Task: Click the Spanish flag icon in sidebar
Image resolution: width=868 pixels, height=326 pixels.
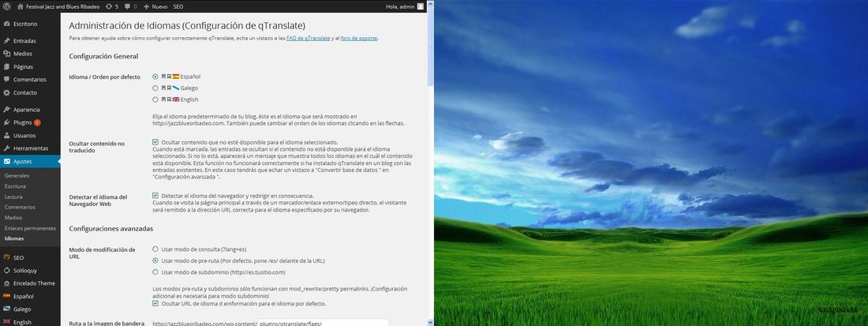Action: (x=6, y=296)
